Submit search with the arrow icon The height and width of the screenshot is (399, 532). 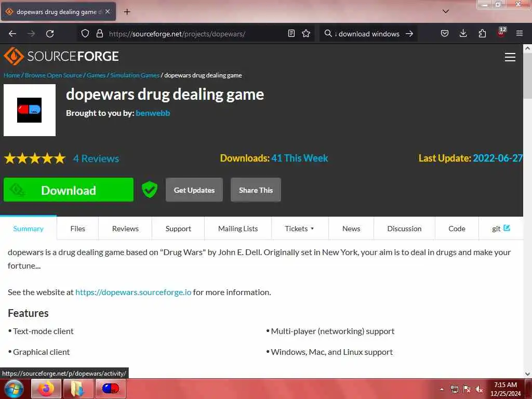coord(409,34)
